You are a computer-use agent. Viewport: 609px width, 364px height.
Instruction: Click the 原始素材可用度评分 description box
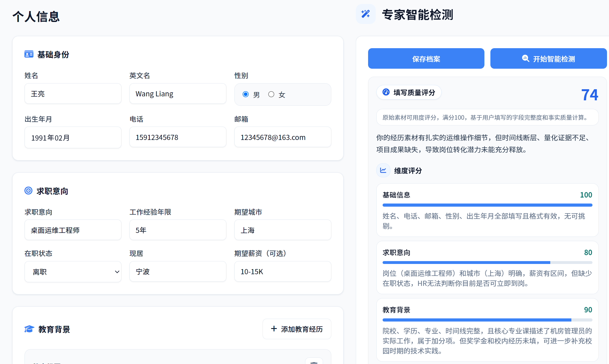click(x=487, y=117)
